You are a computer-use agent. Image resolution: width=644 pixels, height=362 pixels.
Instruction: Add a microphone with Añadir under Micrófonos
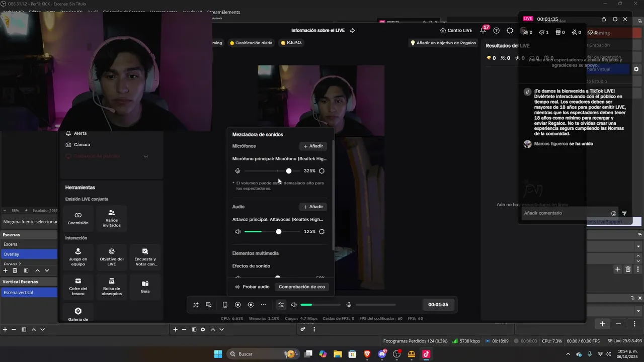point(313,146)
